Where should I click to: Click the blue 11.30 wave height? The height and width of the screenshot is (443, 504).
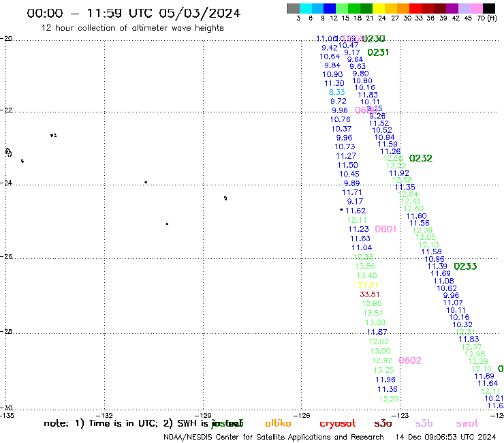[x=334, y=84]
